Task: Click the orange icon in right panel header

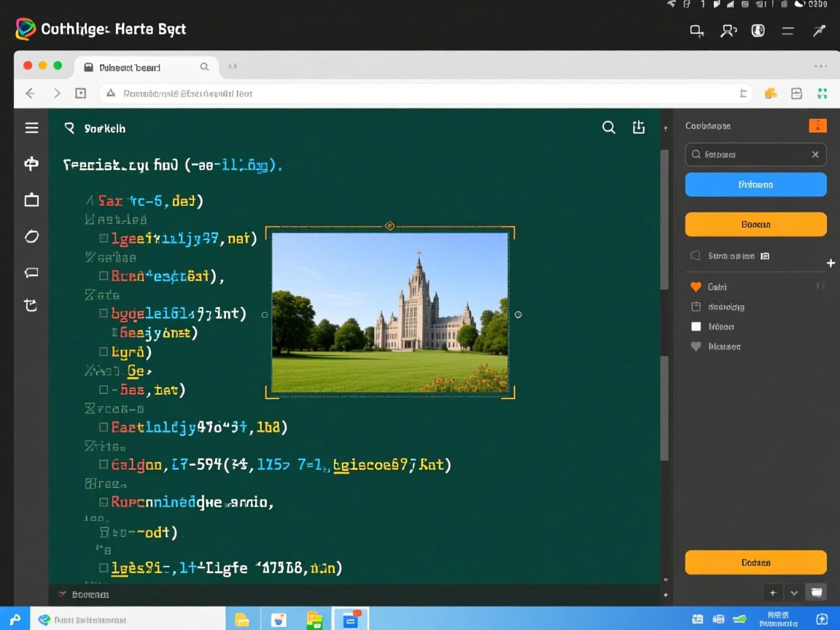Action: pos(817,125)
